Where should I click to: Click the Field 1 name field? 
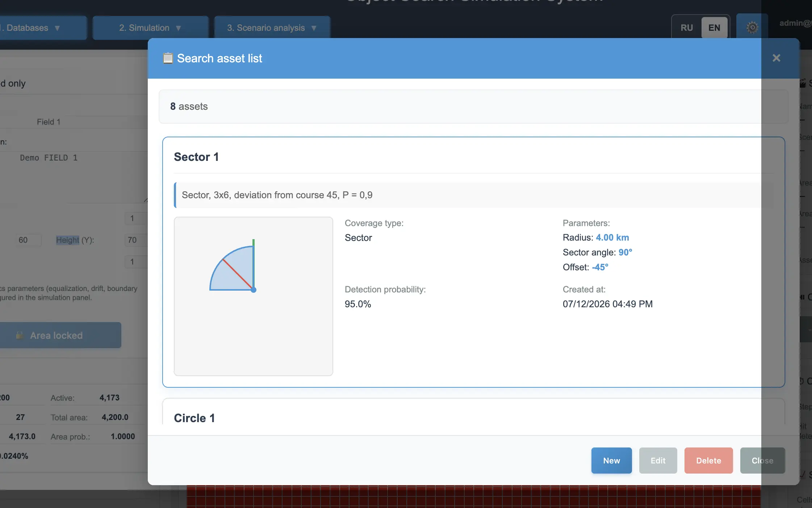(74, 122)
